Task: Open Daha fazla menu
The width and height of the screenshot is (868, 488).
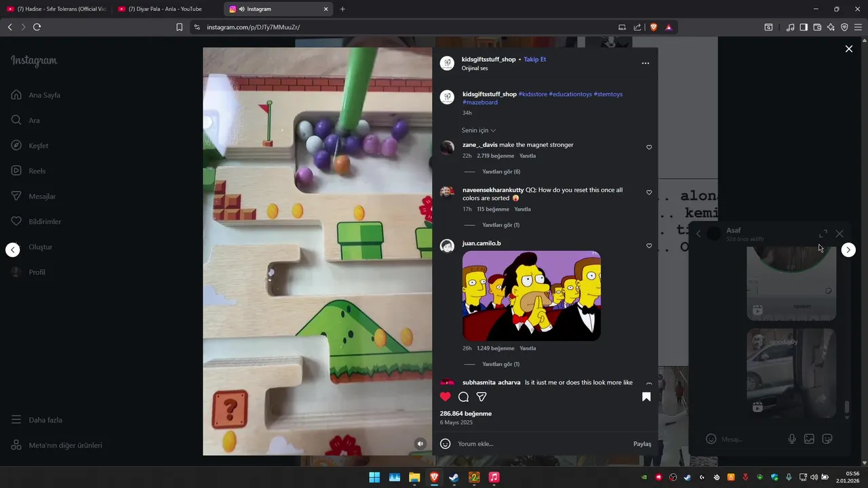Action: point(36,420)
